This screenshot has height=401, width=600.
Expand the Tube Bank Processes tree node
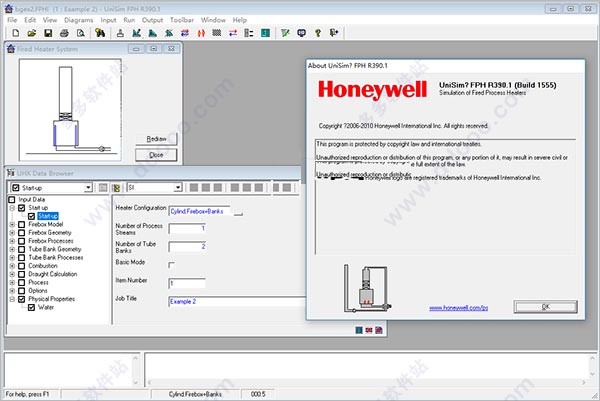12,258
